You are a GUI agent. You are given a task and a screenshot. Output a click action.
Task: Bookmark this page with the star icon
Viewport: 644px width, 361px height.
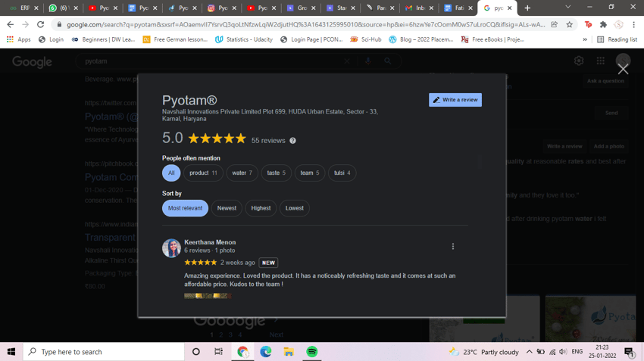coord(569,25)
